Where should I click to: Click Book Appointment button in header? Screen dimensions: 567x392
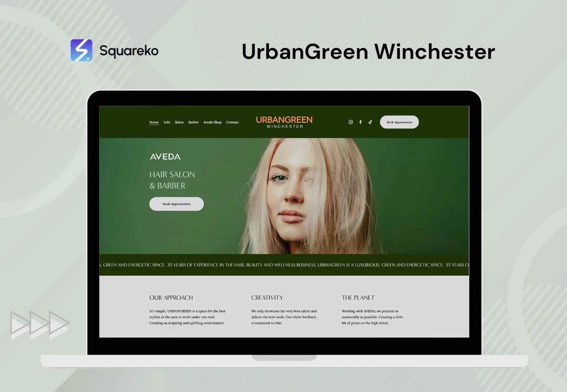(x=399, y=122)
